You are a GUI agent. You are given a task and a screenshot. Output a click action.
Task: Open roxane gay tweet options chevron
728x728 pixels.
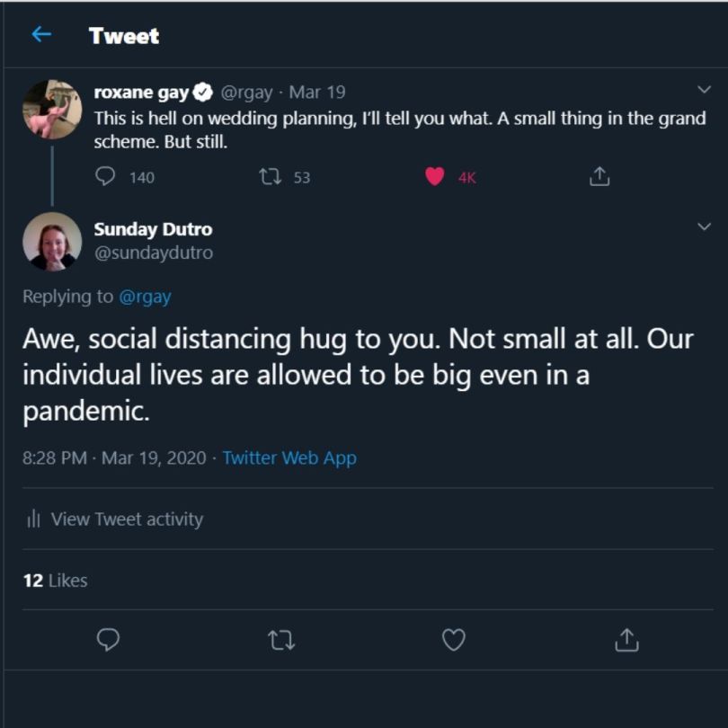[705, 89]
